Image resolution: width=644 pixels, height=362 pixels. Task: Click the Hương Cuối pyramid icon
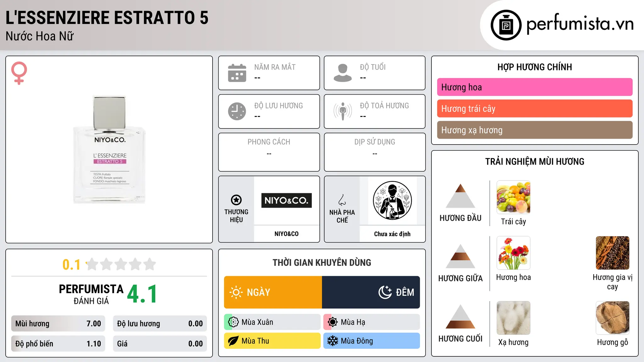tap(460, 316)
